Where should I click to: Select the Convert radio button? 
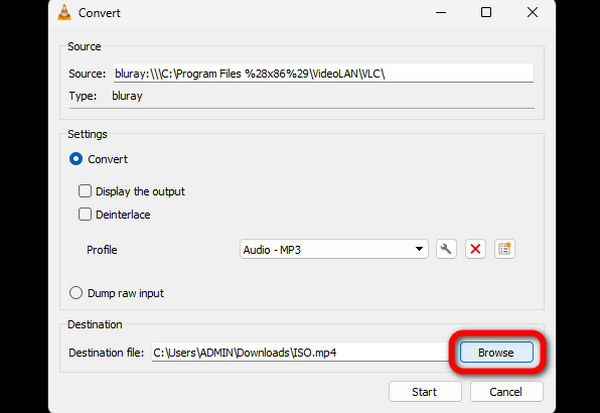(x=76, y=158)
